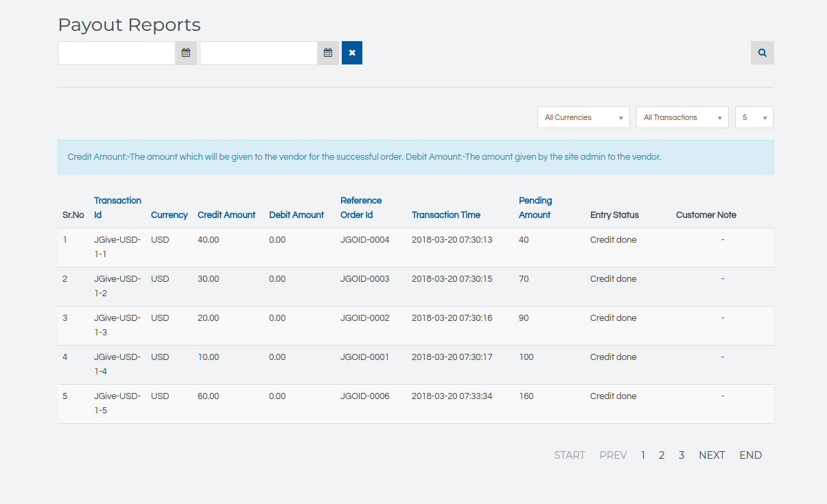Click the PREV pagination link
This screenshot has height=504, width=827.
pos(613,455)
